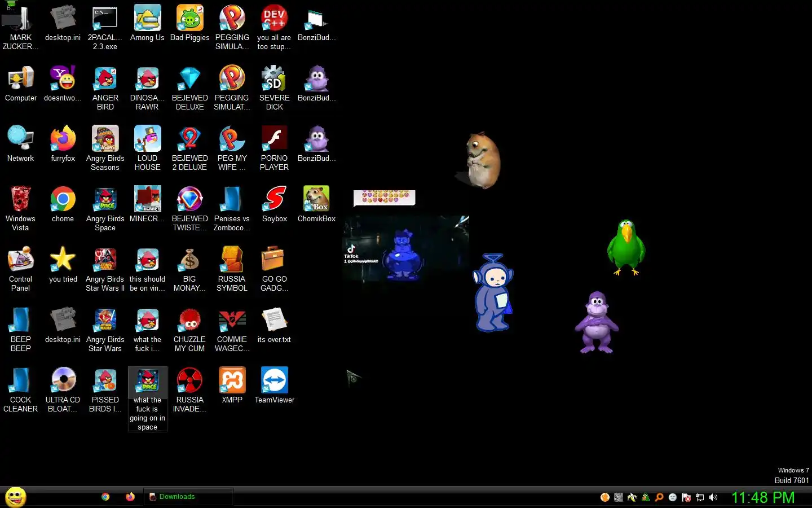Open the chome Chrome shortcut
The image size is (812, 508).
click(63, 205)
